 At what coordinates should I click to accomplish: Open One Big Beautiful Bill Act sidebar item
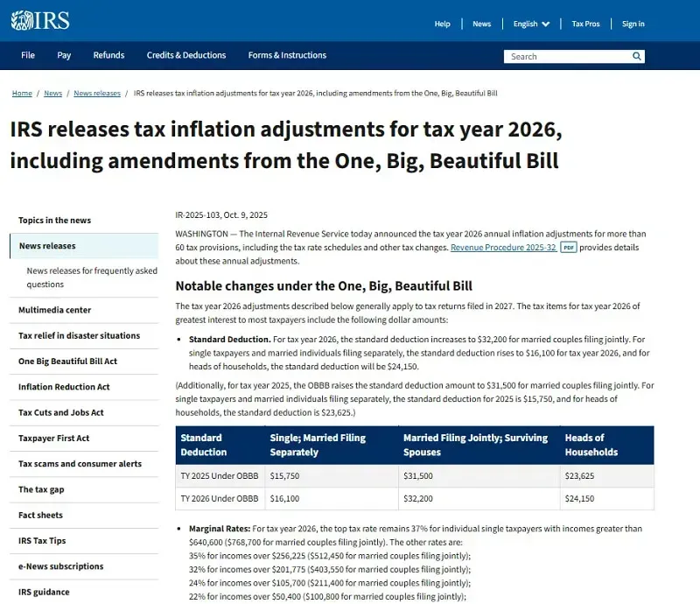[x=67, y=362]
